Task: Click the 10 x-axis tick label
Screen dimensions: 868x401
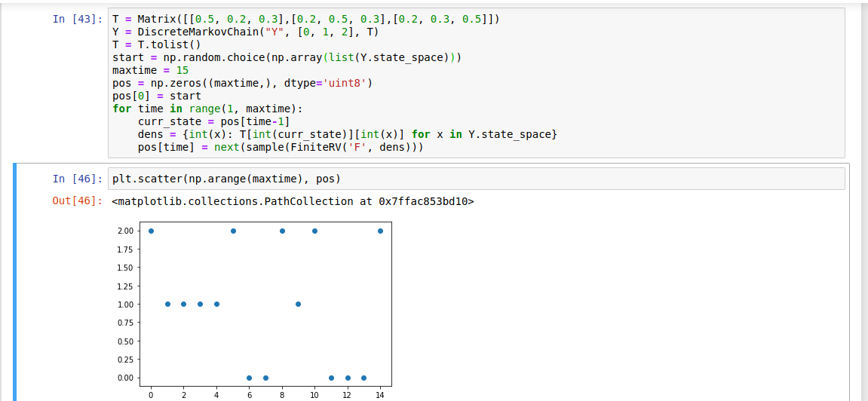Action: pyautogui.click(x=314, y=396)
